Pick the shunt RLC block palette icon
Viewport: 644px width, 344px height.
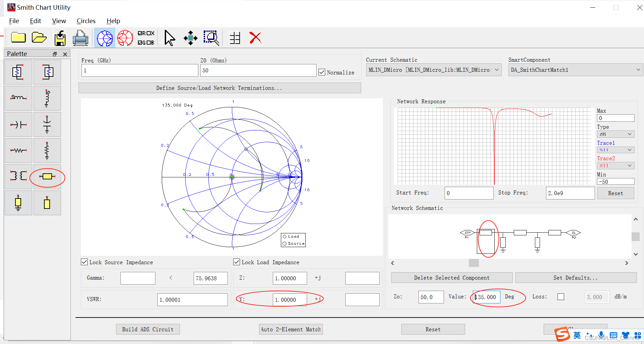47,72
